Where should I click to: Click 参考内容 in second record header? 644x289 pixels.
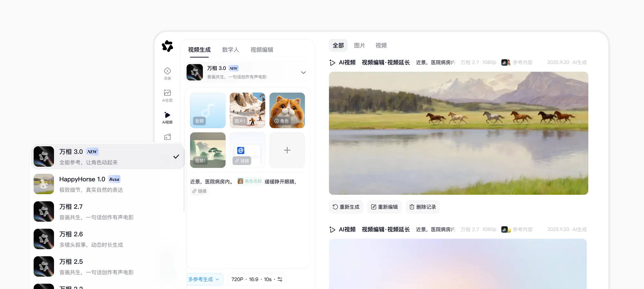(x=523, y=229)
